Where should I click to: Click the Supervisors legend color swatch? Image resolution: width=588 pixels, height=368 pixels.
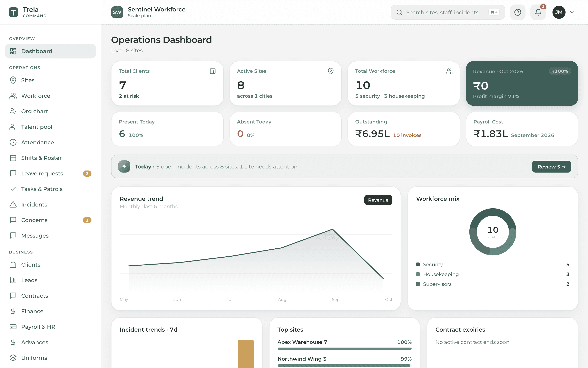(x=418, y=284)
